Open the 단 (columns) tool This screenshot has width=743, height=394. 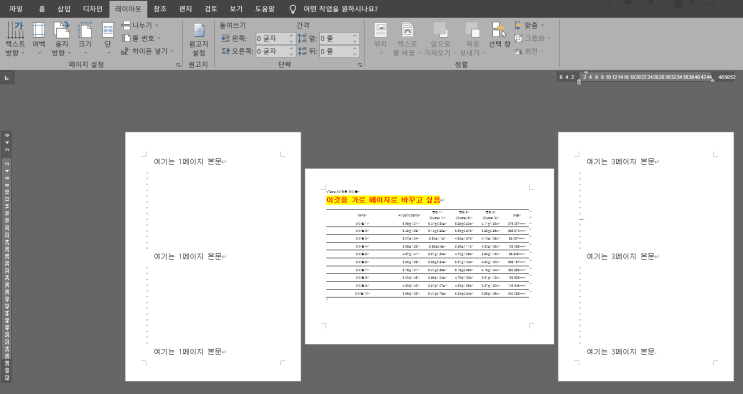[108, 39]
